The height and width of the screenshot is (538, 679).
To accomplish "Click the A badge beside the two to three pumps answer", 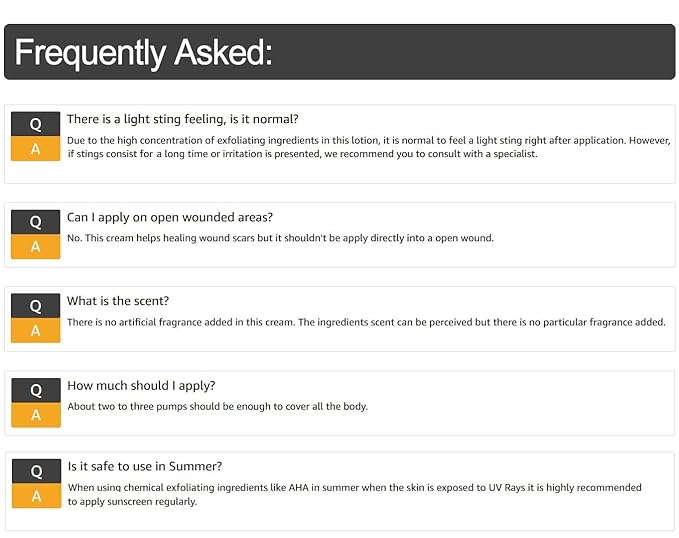I will pyautogui.click(x=36, y=415).
